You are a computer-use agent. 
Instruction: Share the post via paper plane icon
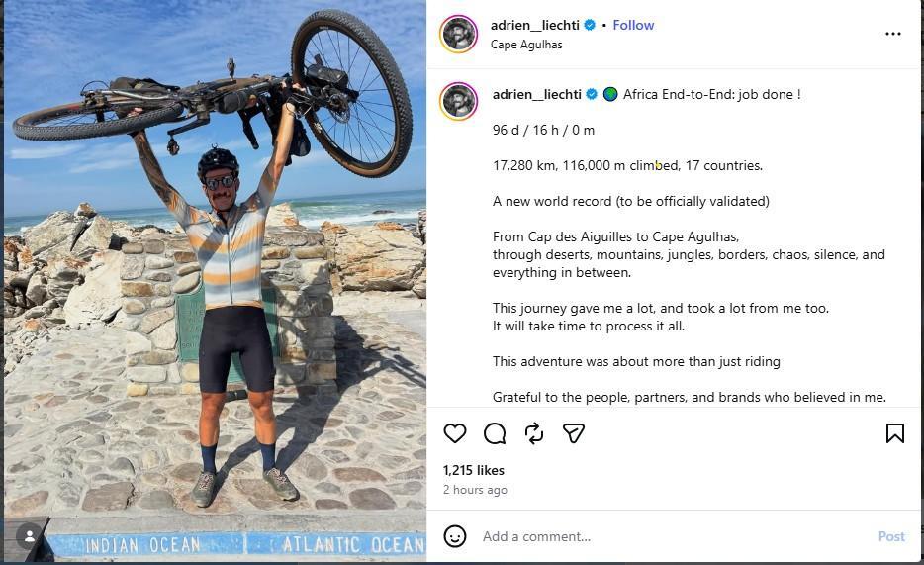tap(574, 433)
